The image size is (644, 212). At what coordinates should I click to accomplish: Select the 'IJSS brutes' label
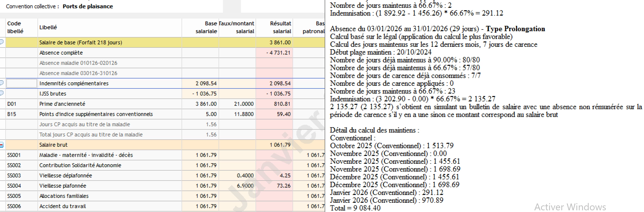[x=53, y=94]
